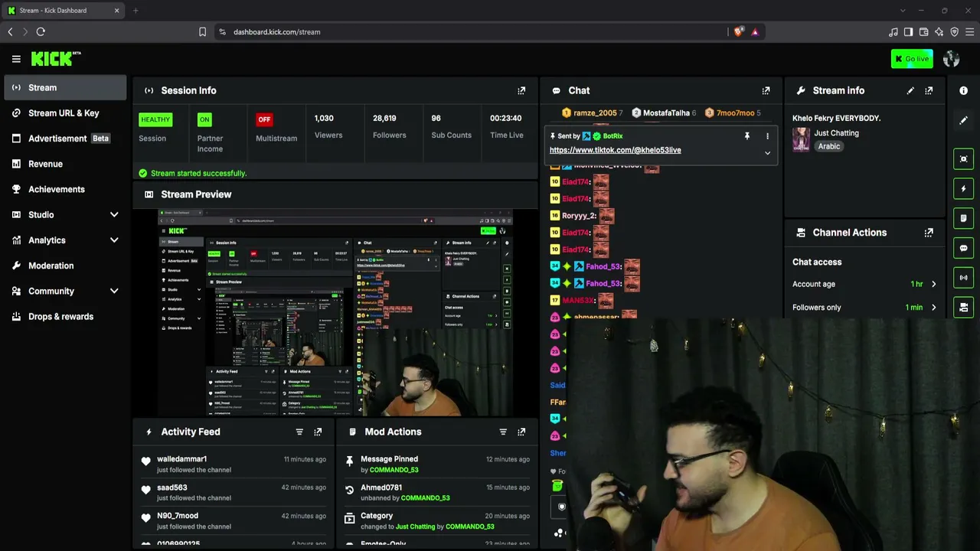Open the browser music playlist icon
Image resolution: width=980 pixels, height=551 pixels.
pyautogui.click(x=893, y=31)
